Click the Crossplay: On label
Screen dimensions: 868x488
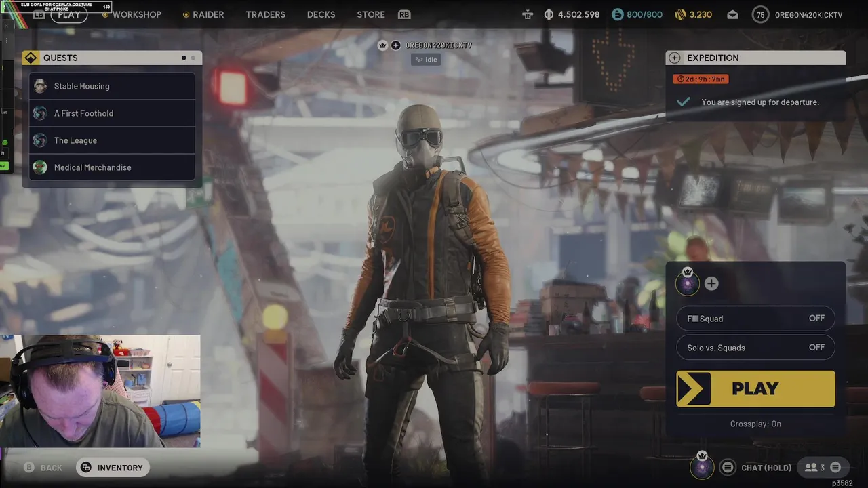[x=755, y=424]
